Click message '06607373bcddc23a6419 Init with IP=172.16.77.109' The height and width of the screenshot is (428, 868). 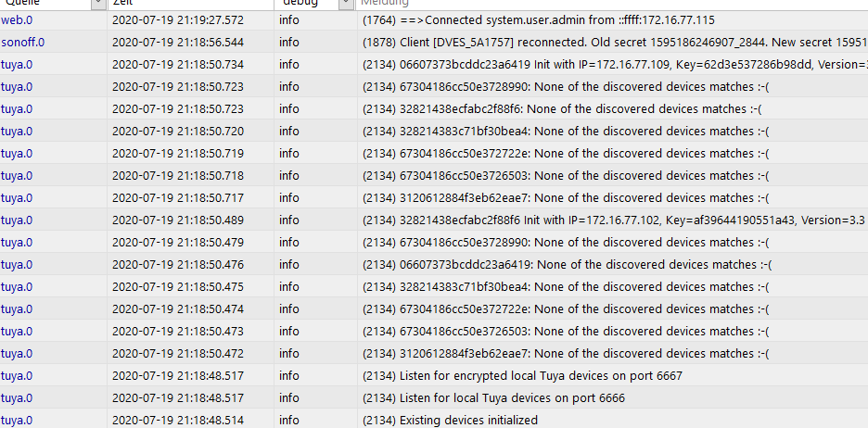coord(615,65)
